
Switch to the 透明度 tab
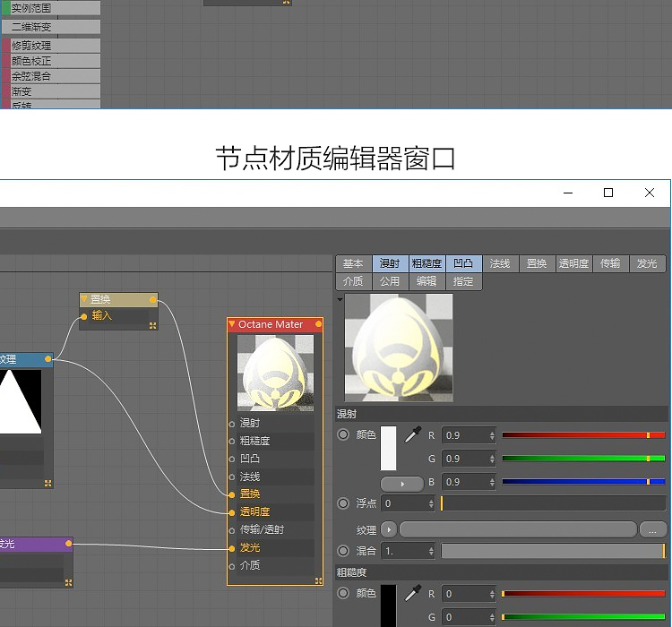pos(573,263)
